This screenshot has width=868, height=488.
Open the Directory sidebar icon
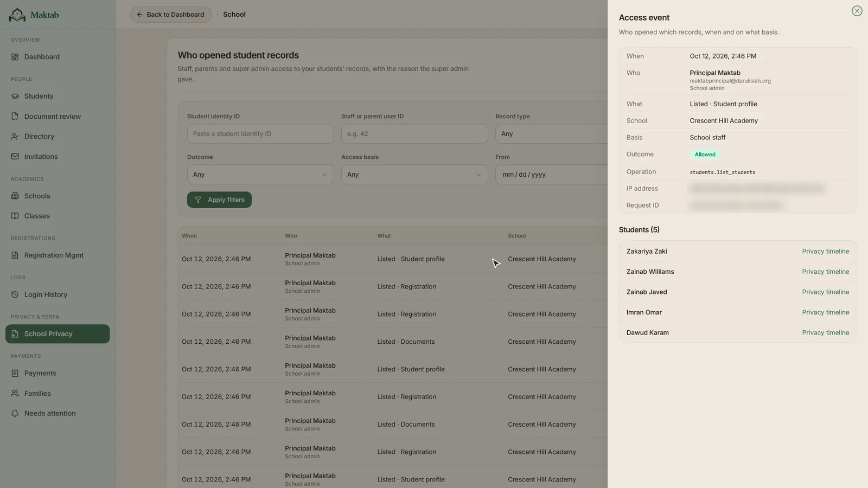[15, 137]
